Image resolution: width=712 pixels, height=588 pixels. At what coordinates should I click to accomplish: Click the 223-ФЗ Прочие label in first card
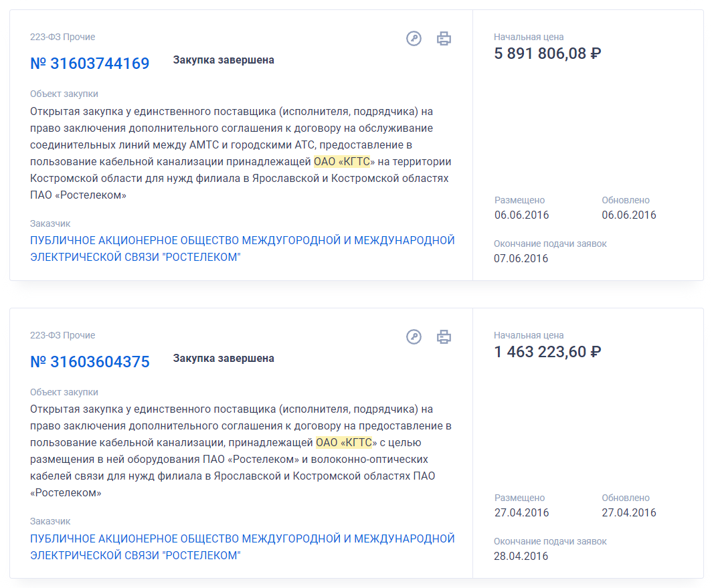coord(63,37)
